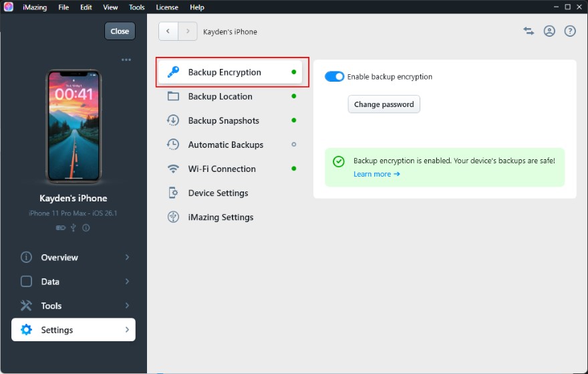Disable the backup encryption toggle
The image size is (588, 374).
coord(334,77)
